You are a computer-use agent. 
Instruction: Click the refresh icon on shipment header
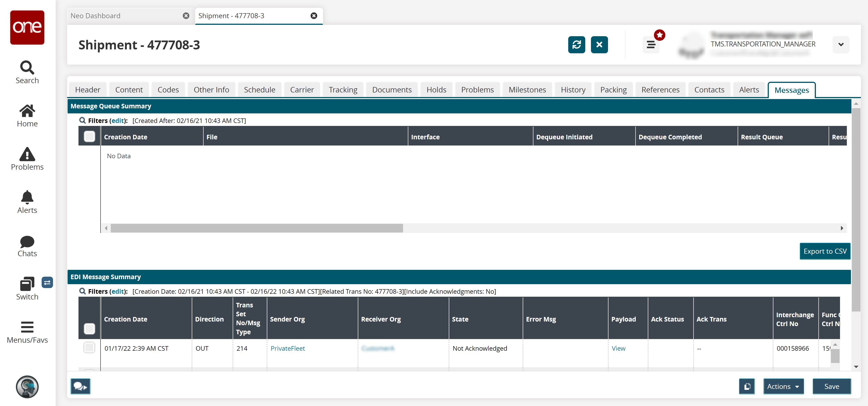576,45
